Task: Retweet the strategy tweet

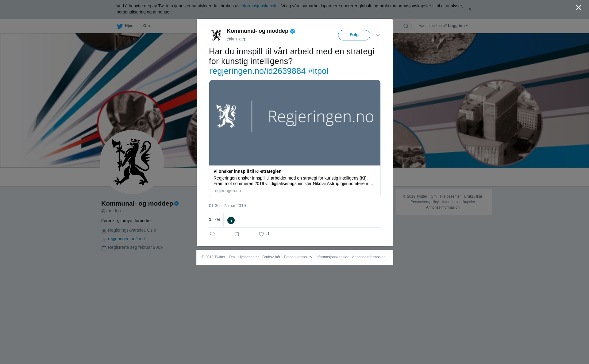Action: tap(237, 234)
